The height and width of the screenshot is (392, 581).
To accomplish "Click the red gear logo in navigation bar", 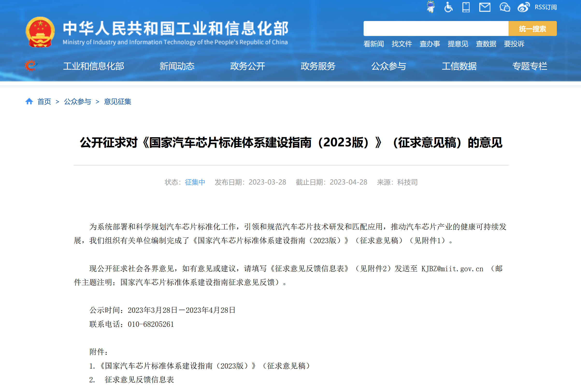I will [x=31, y=66].
